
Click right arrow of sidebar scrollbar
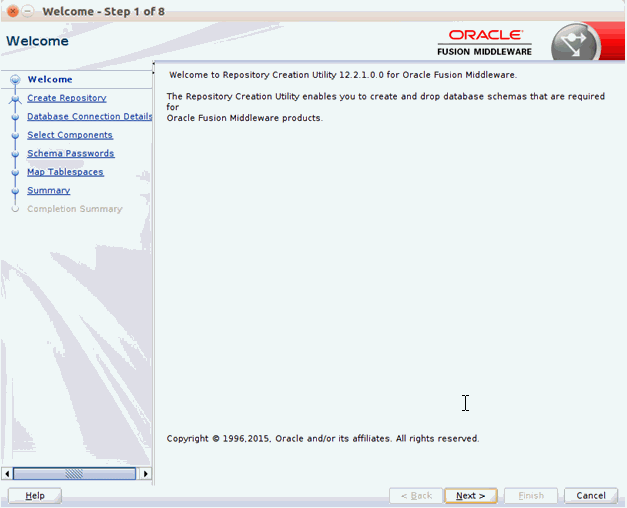coord(146,474)
